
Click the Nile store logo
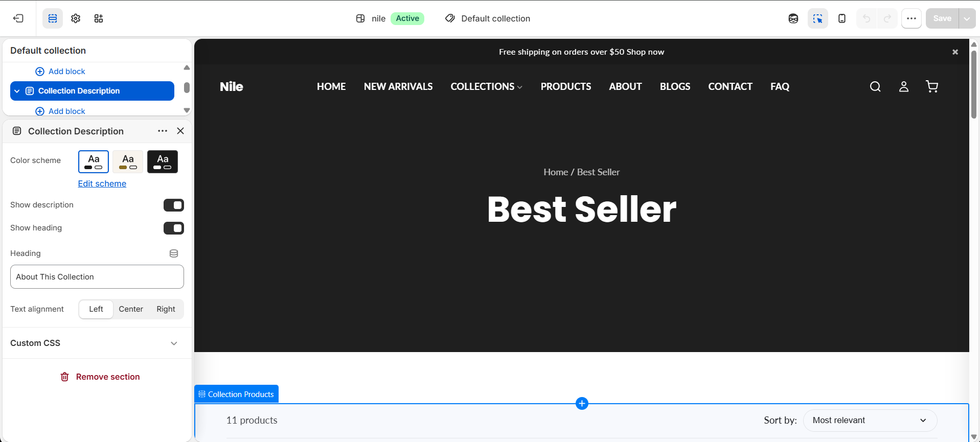(232, 87)
